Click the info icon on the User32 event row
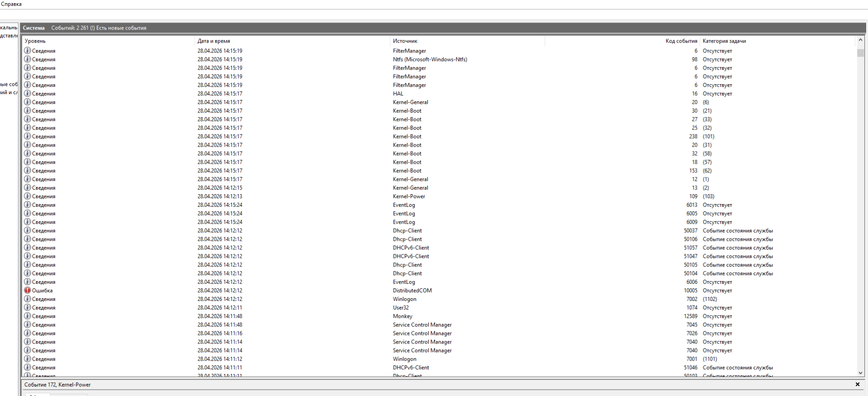868x396 pixels. pyautogui.click(x=28, y=308)
